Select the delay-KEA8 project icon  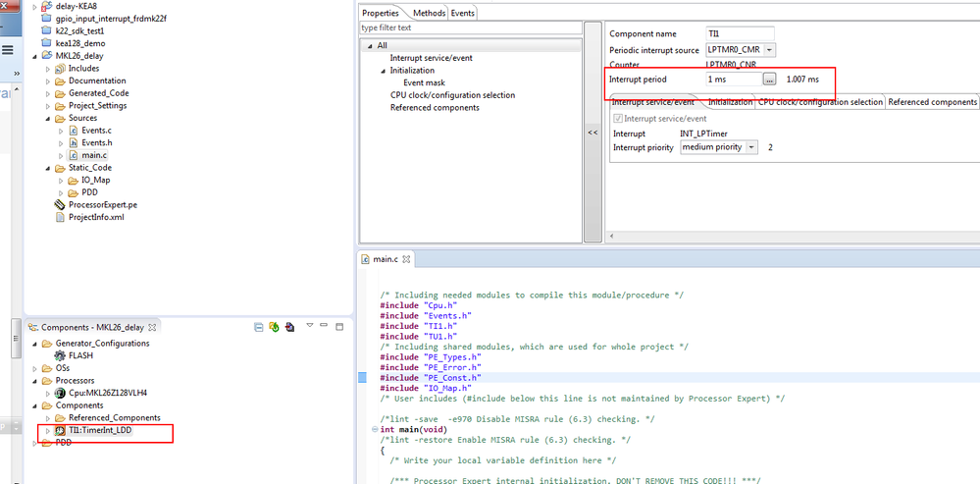click(46, 6)
